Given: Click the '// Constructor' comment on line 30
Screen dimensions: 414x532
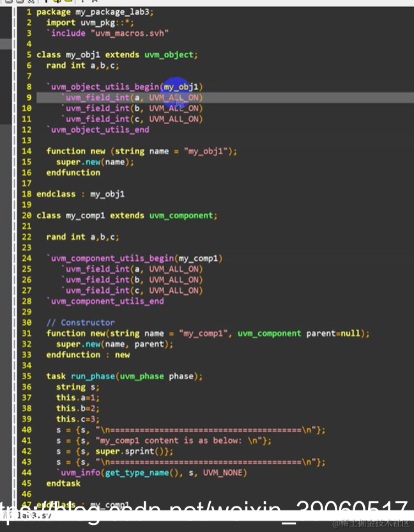Looking at the screenshot, I should [x=80, y=323].
